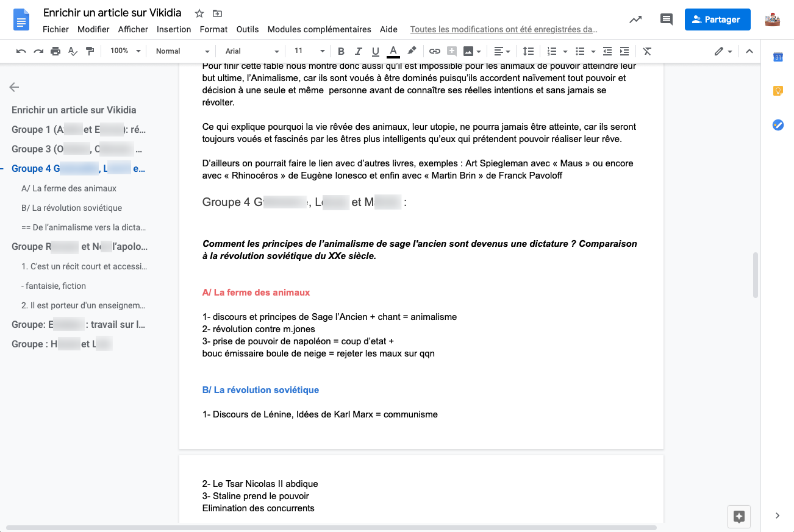Collapse the menus with the chevron up

[x=749, y=51]
